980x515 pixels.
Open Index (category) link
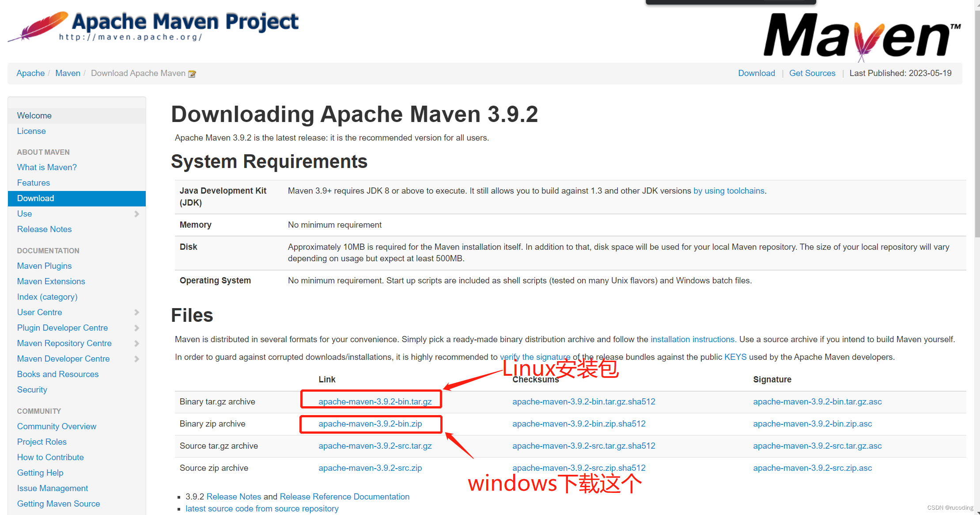[47, 297]
